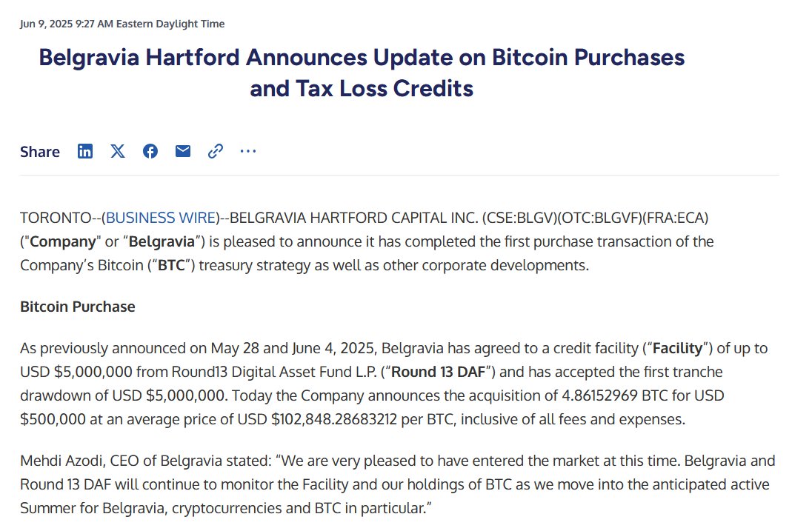812x531 pixels.
Task: Open the BUSINESS WIRE hyperlink
Action: click(161, 218)
